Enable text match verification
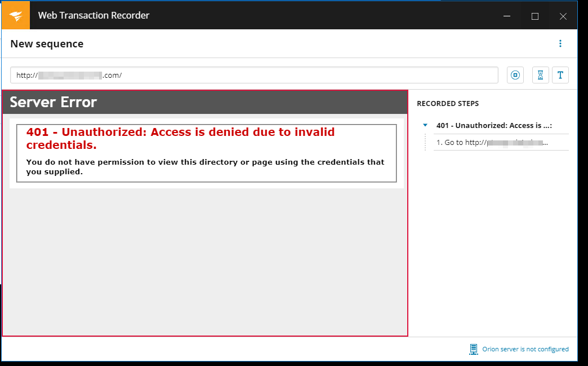588x366 pixels. [560, 74]
